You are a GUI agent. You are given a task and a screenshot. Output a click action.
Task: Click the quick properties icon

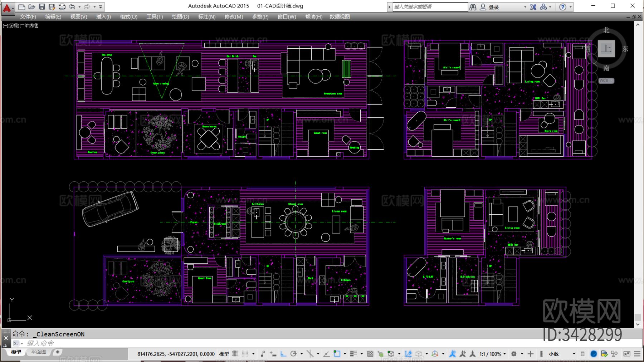pyautogui.click(x=582, y=354)
